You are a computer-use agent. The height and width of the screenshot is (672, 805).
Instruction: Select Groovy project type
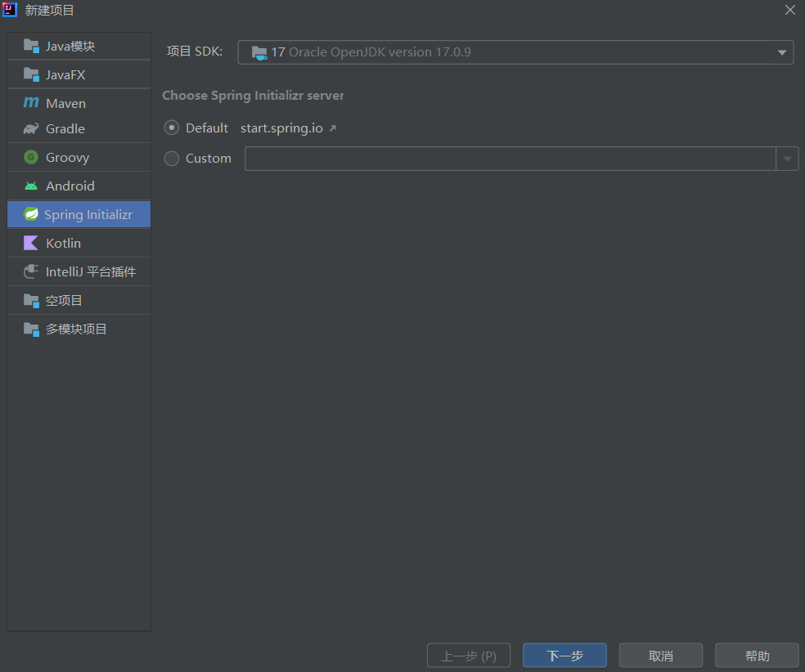click(x=79, y=157)
